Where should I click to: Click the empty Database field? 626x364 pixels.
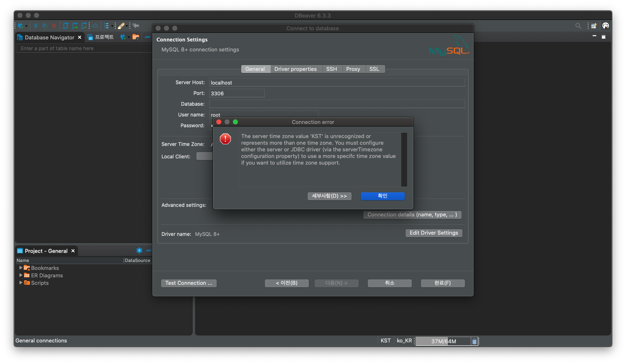[337, 104]
